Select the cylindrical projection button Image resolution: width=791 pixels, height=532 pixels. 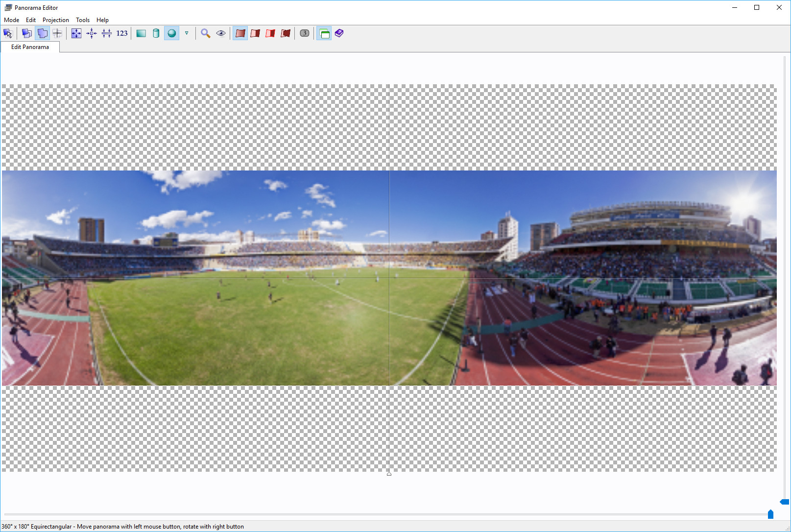tap(156, 33)
